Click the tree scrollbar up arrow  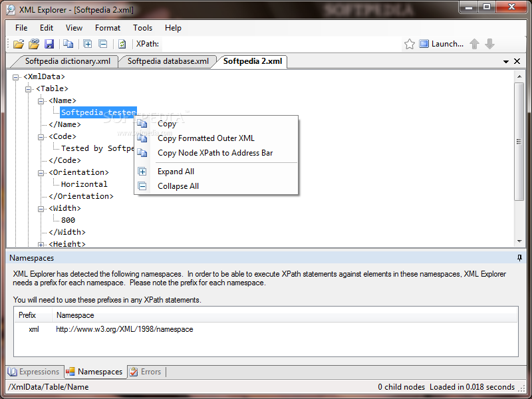coord(519,76)
